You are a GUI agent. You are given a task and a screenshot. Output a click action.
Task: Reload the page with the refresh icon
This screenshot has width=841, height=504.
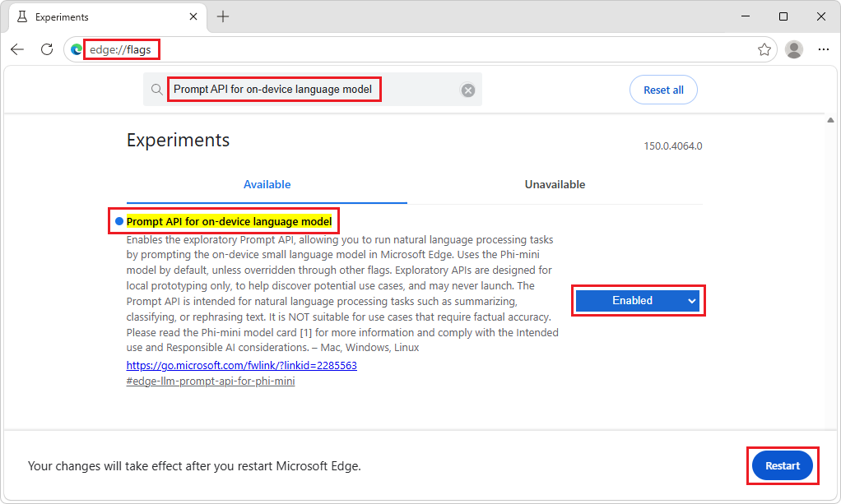point(47,49)
